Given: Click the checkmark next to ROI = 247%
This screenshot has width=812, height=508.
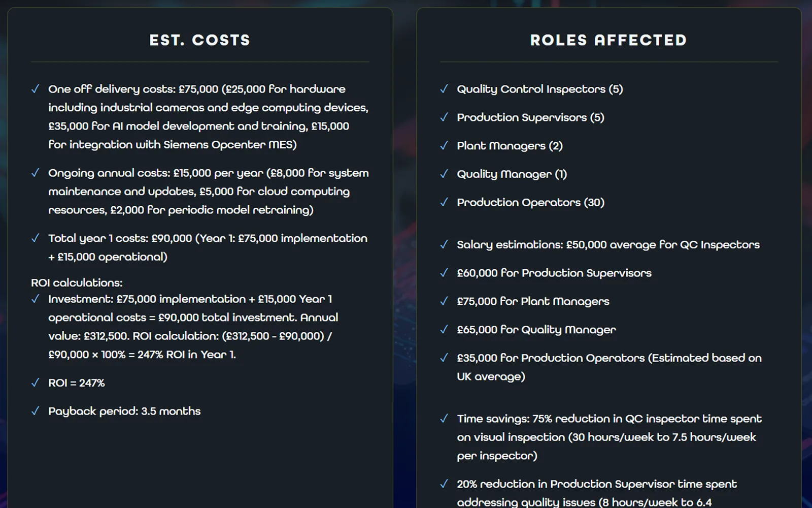Looking at the screenshot, I should 35,383.
